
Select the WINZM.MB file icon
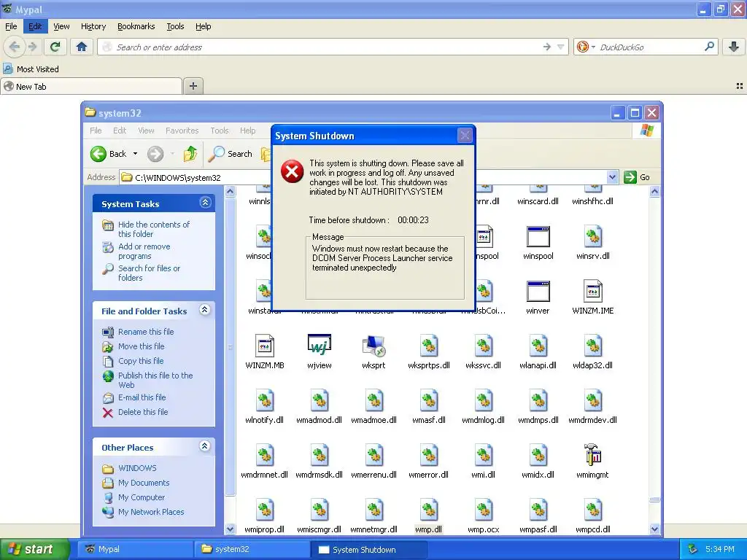264,345
